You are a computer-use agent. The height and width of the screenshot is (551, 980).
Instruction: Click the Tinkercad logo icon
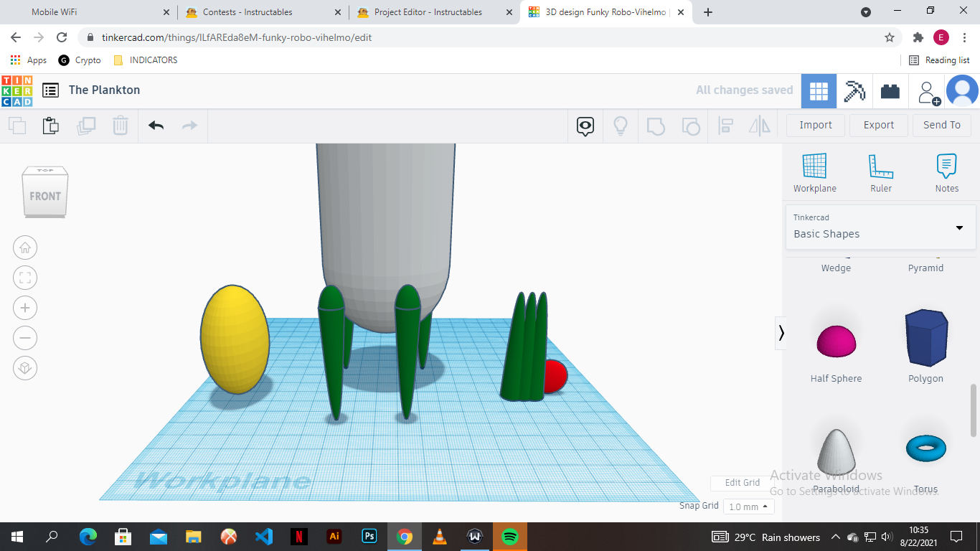point(17,90)
